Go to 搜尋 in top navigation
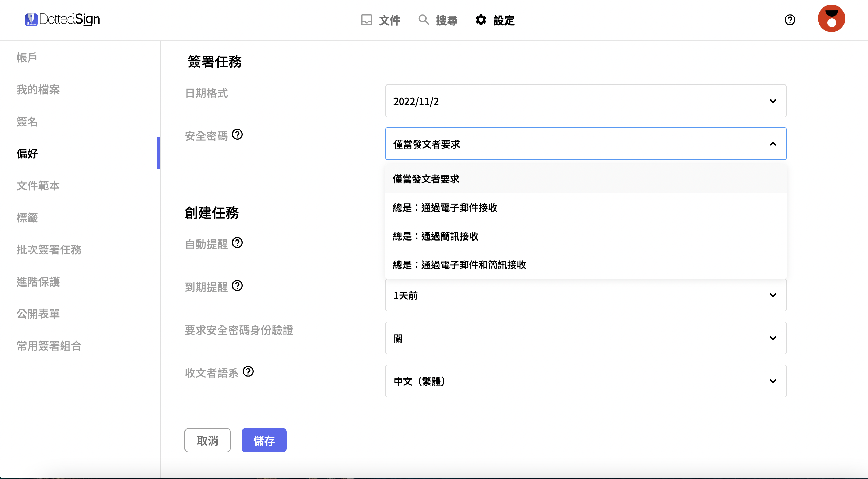The image size is (868, 479). [x=447, y=20]
